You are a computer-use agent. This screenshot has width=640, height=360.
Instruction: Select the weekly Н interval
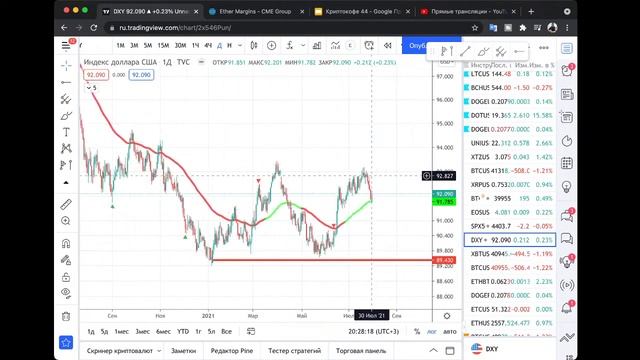pyautogui.click(x=229, y=45)
